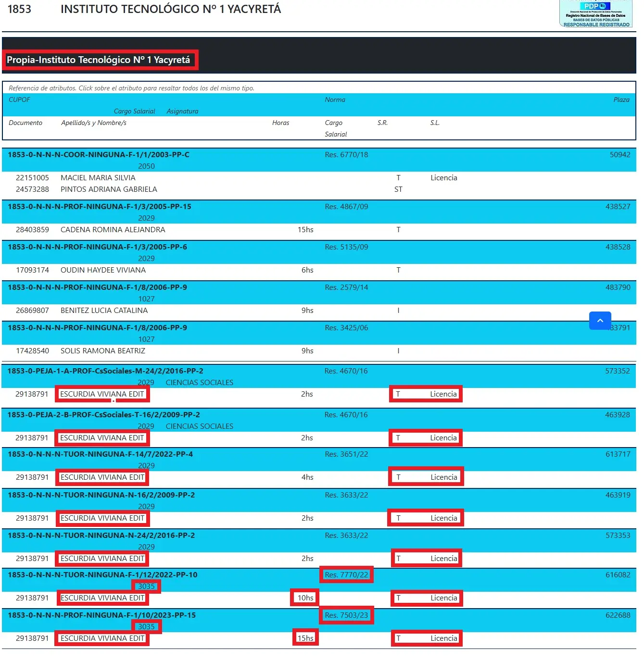Viewport: 644px width, 661px height.
Task: Select CUPOF 1853-0-N-N-N-PROF-NINGUNA-F-1/3/2005-PP-15
Action: pyautogui.click(x=100, y=207)
